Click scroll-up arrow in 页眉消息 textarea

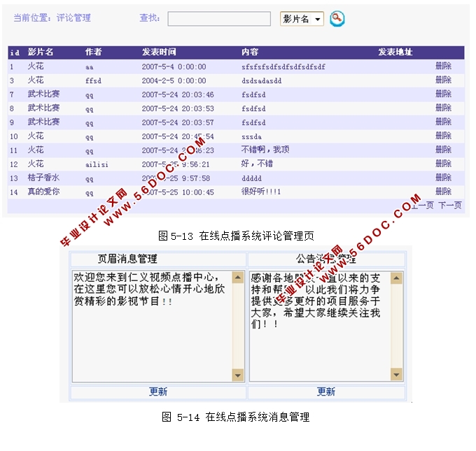click(238, 277)
